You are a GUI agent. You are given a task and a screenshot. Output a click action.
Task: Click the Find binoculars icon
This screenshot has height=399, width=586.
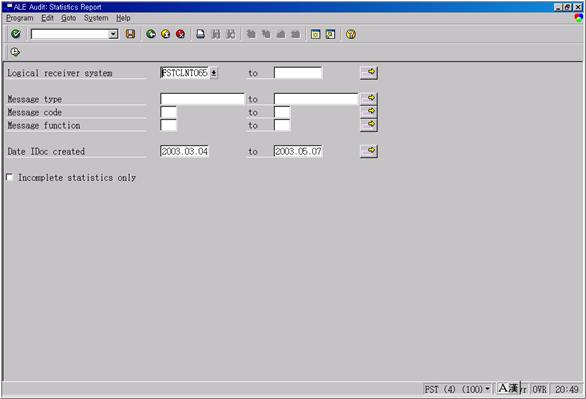point(216,34)
